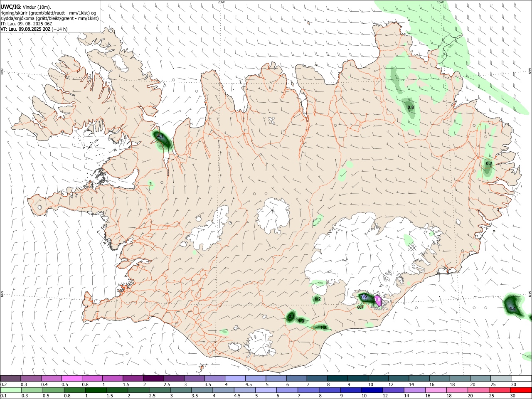Click the cross-hatched marker on the large glacier
Screen dimensions: 532x399
click(x=412, y=247)
